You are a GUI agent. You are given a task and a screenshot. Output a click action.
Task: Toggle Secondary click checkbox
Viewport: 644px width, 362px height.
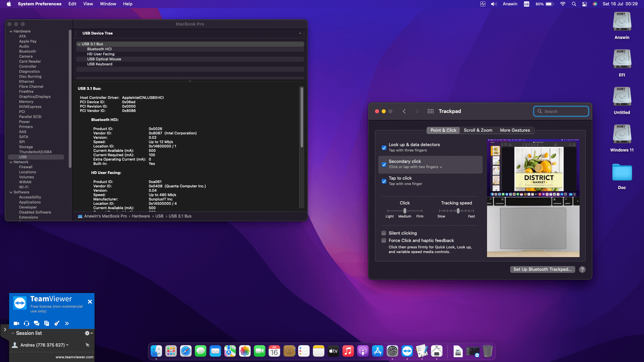point(384,165)
